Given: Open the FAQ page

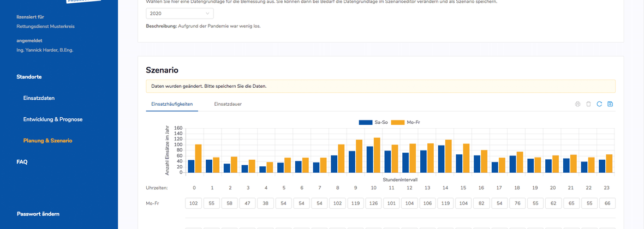Looking at the screenshot, I should point(22,162).
